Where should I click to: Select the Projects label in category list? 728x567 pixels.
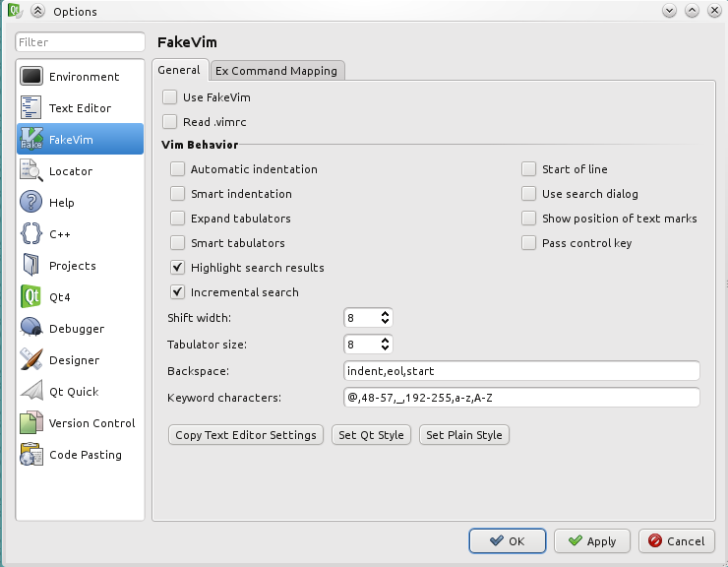pos(73,266)
